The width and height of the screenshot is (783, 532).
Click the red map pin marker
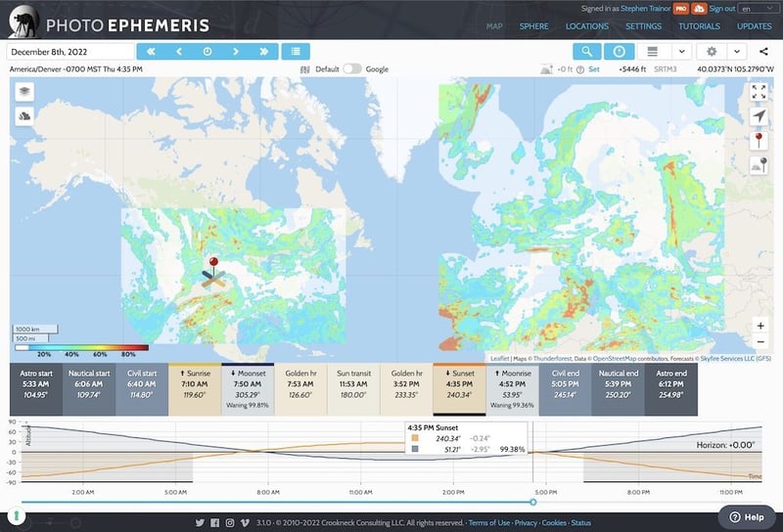tap(213, 266)
